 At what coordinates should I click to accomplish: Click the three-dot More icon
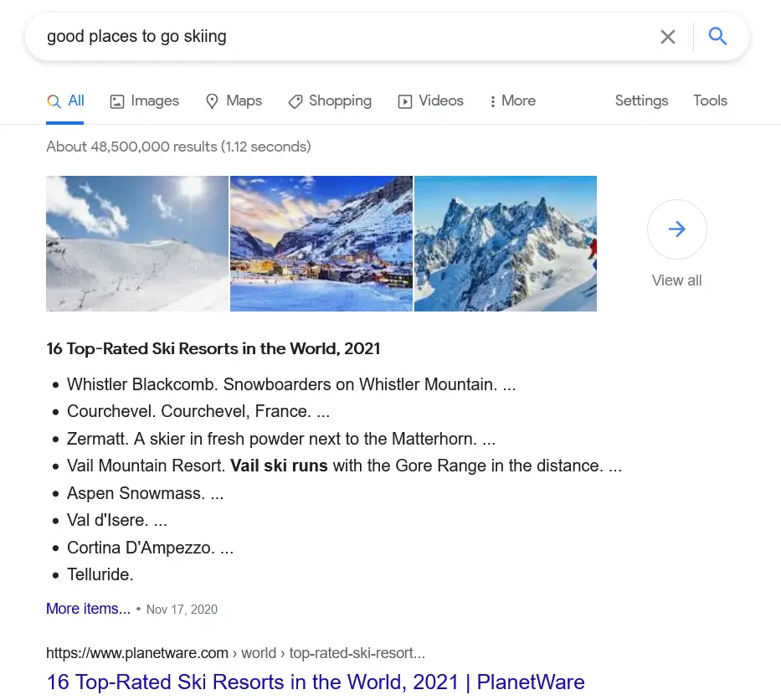[492, 101]
